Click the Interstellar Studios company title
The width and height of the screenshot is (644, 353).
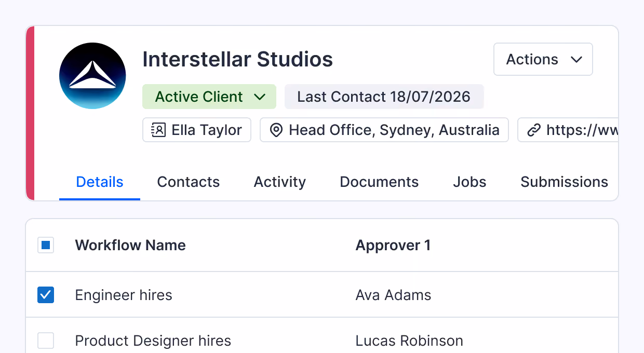point(238,59)
